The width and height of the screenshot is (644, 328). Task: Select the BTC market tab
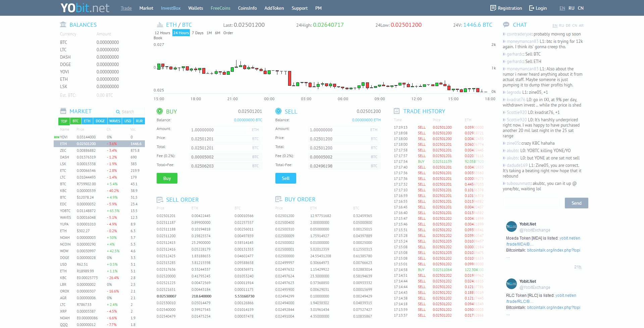click(x=76, y=121)
